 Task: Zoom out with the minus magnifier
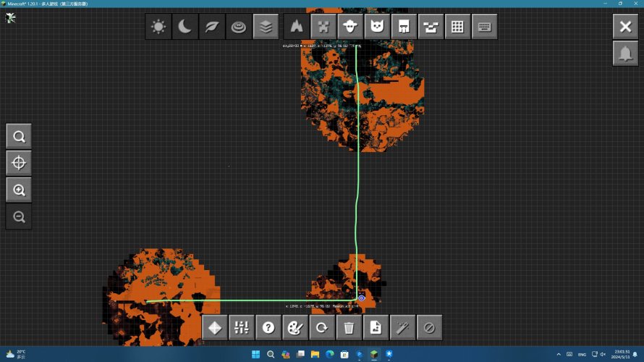coord(19,216)
